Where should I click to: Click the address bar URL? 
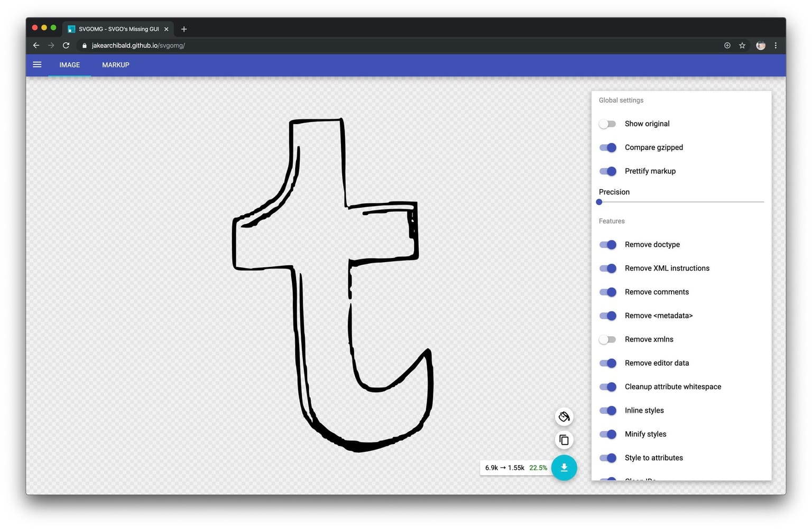pos(138,45)
